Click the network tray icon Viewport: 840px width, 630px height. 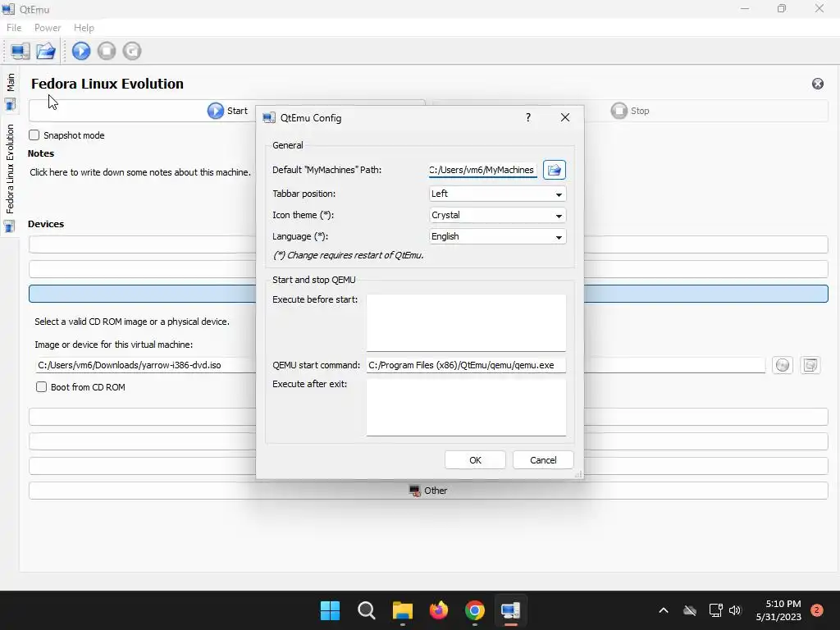point(715,610)
